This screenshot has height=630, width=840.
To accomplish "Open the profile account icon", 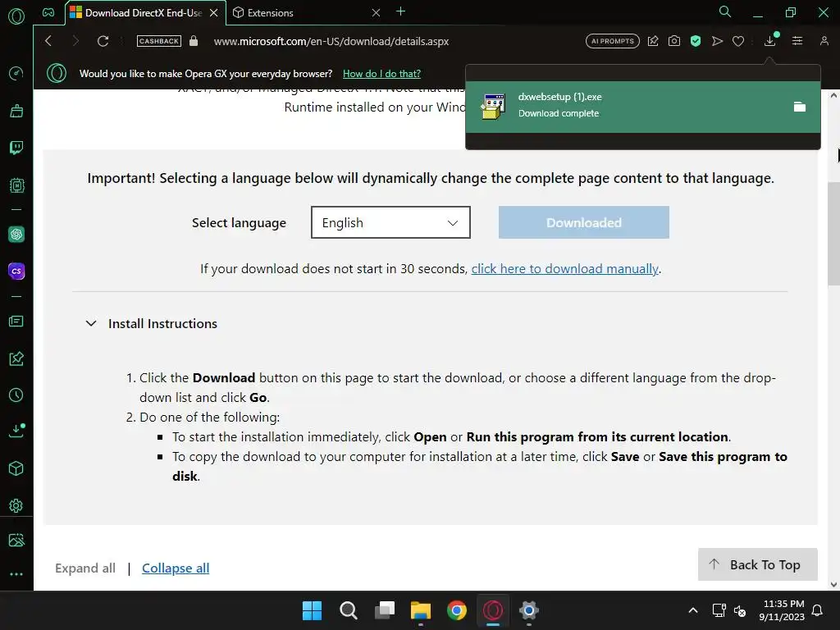I will [824, 41].
